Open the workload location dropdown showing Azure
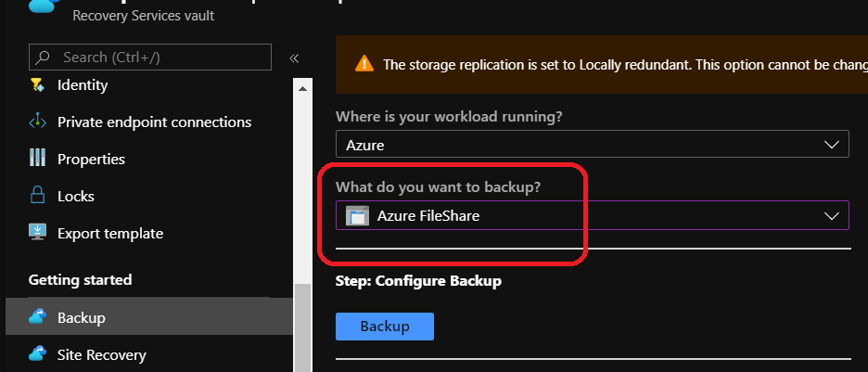Viewport: 868px width, 372px height. click(592, 145)
